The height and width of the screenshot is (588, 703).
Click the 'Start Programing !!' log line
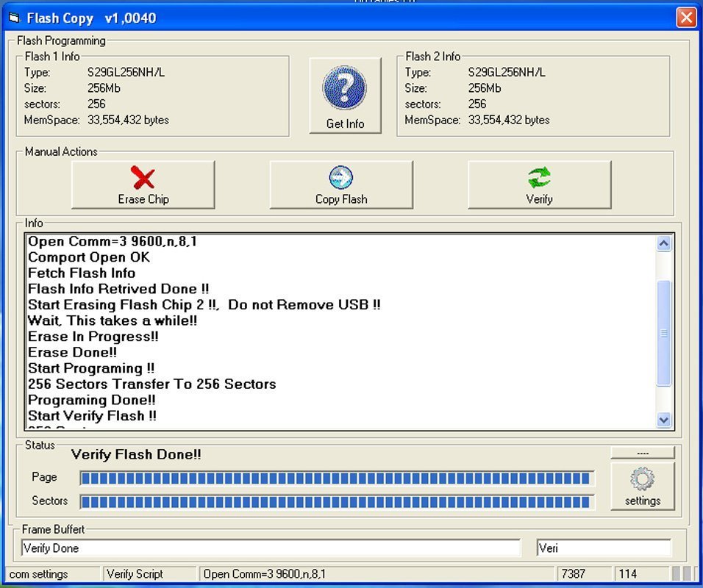tap(91, 368)
